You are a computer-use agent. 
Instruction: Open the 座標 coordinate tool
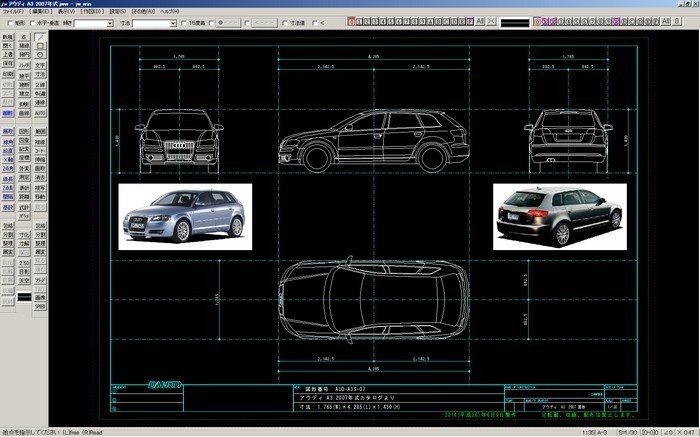pos(24,158)
